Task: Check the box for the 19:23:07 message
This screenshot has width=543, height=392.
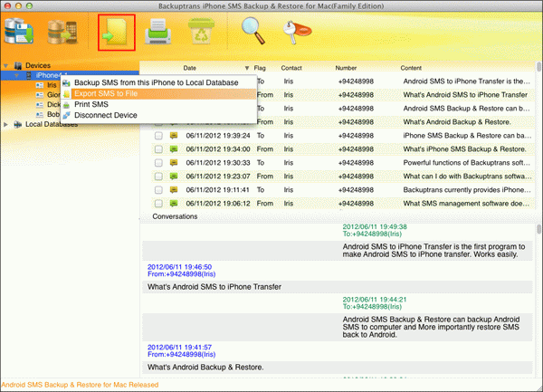Action: (x=158, y=177)
